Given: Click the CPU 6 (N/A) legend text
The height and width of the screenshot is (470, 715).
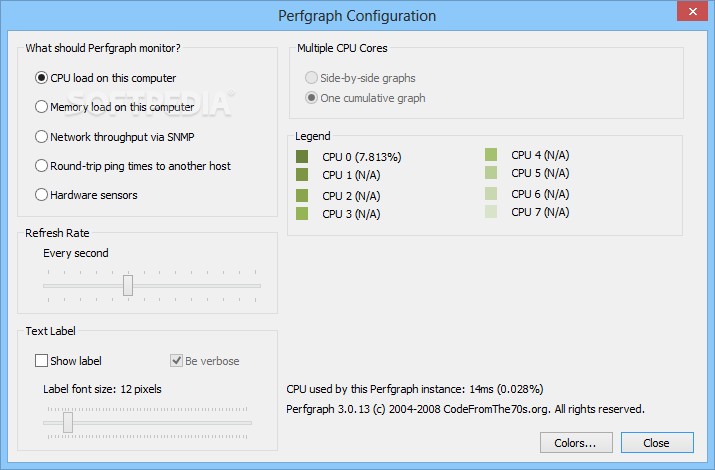Looking at the screenshot, I should 540,194.
